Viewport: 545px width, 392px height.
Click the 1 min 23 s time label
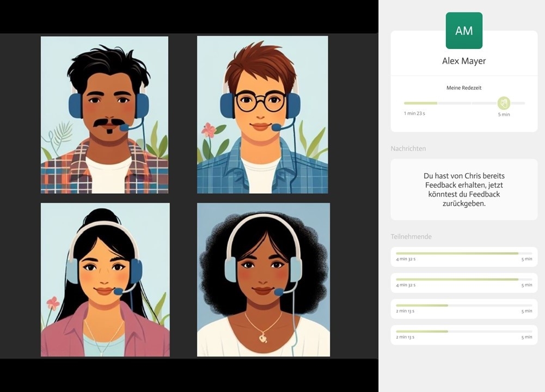click(x=414, y=113)
